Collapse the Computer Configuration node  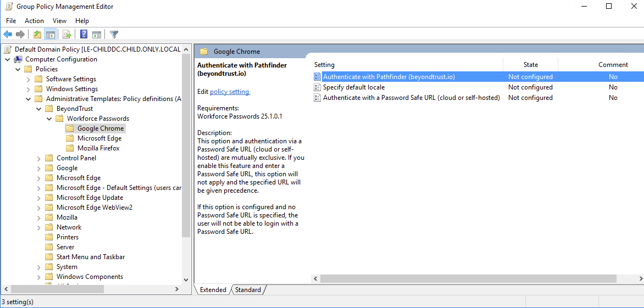(x=7, y=59)
